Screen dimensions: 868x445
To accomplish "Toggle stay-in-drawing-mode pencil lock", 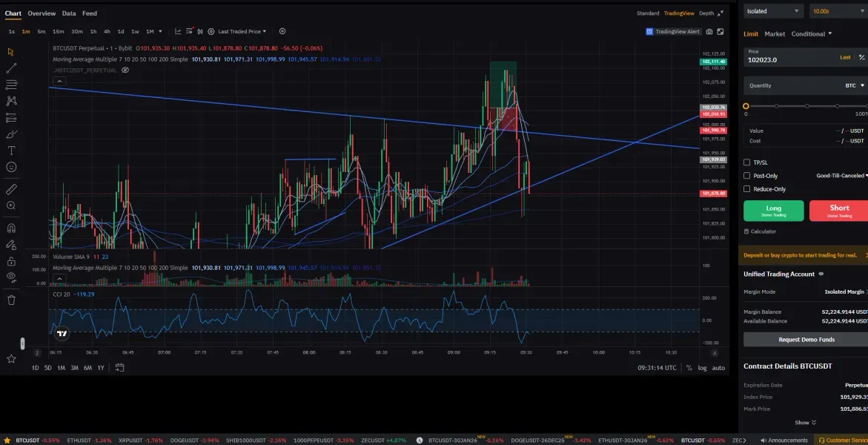I will click(11, 245).
